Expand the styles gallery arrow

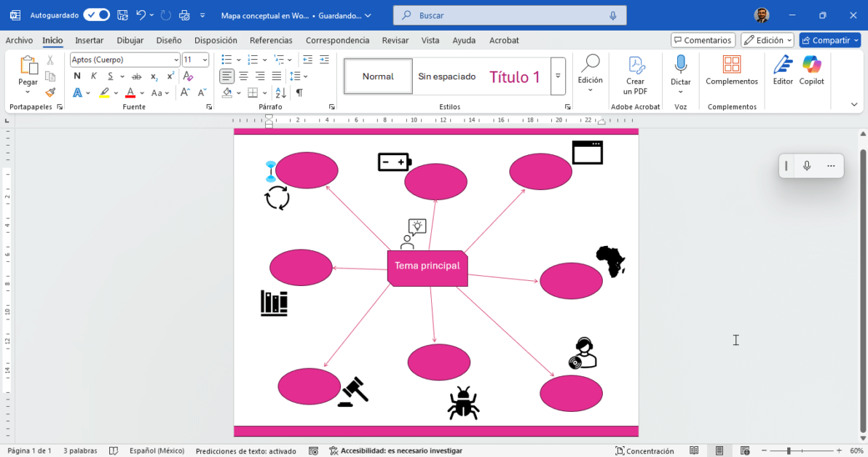point(558,76)
